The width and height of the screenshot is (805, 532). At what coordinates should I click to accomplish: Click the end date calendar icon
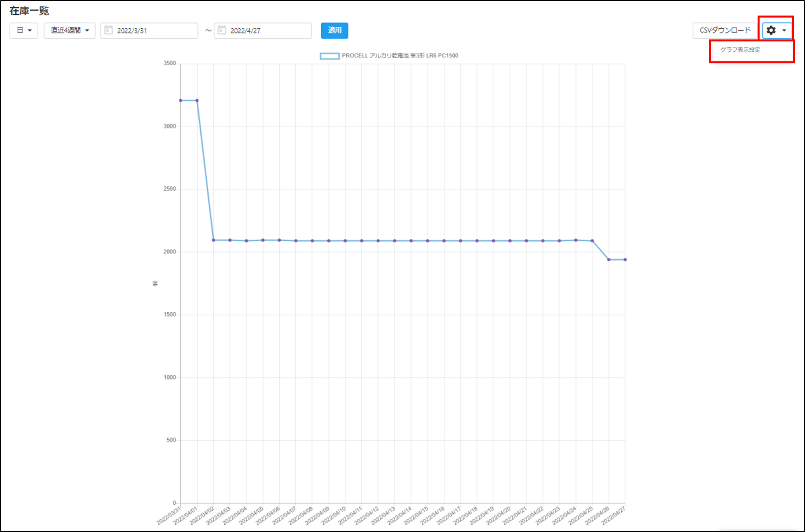tap(222, 30)
